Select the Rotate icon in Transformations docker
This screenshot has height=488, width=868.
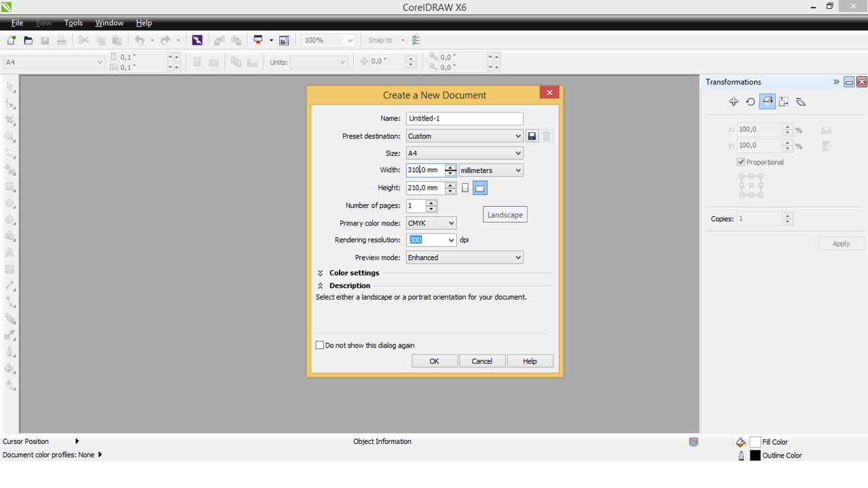pyautogui.click(x=751, y=102)
